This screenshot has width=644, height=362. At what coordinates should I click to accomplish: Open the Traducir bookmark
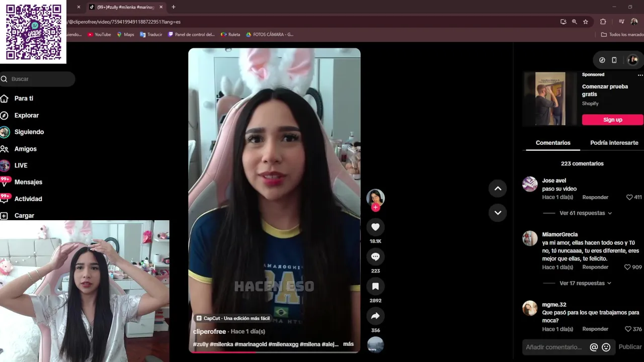point(151,35)
